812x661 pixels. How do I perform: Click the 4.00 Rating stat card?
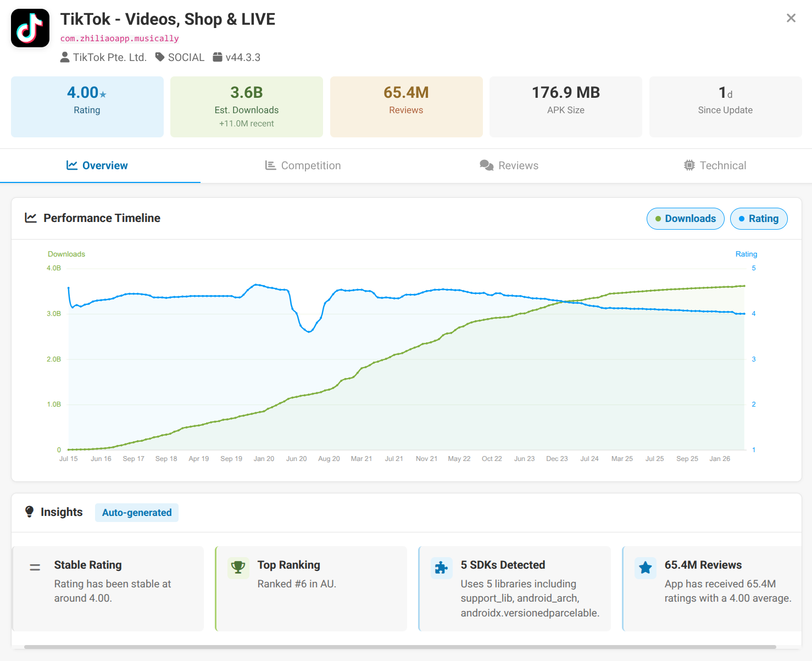coord(87,107)
